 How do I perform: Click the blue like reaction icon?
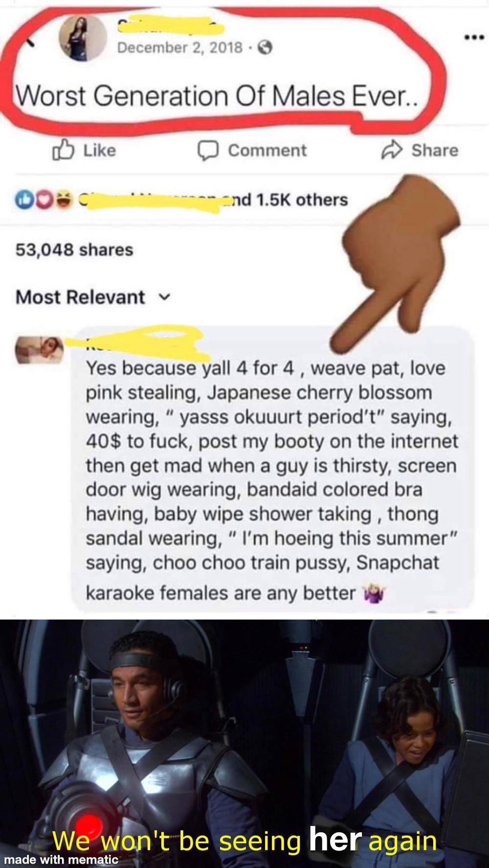[24, 200]
